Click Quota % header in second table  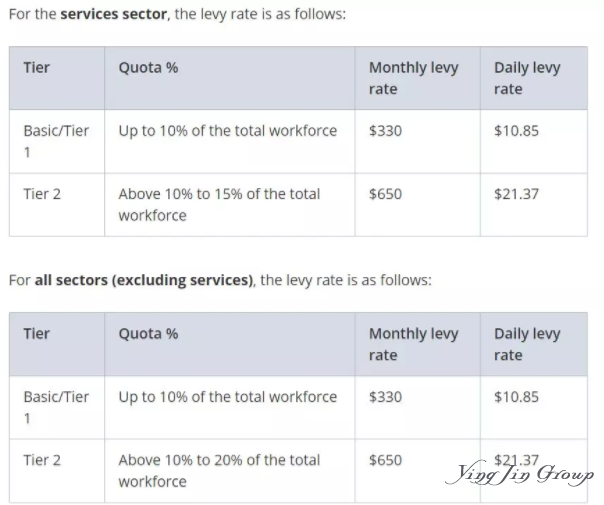click(x=230, y=344)
